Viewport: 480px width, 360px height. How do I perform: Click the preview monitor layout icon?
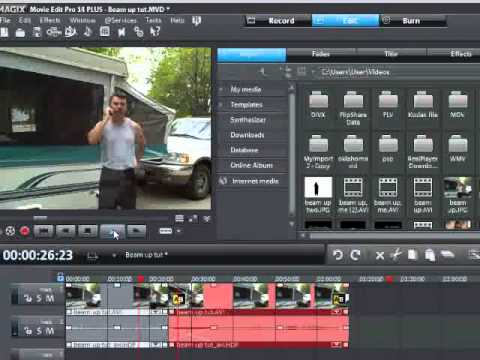[179, 219]
